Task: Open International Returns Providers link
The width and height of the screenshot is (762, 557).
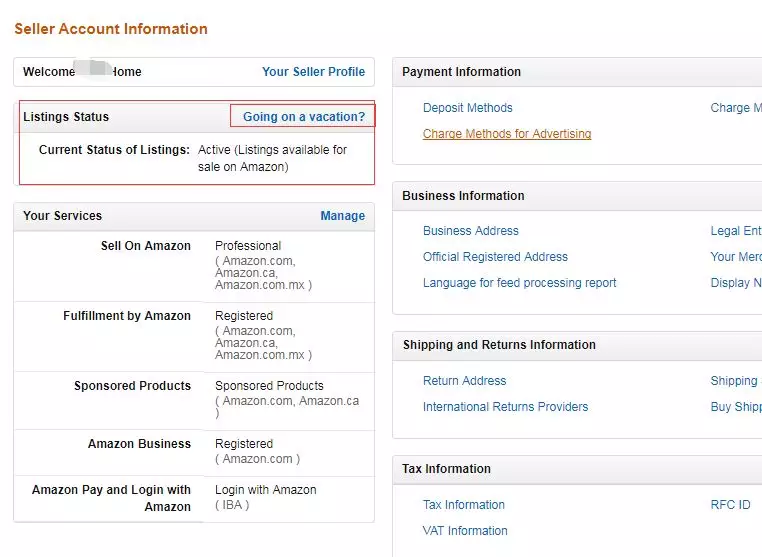Action: point(505,407)
